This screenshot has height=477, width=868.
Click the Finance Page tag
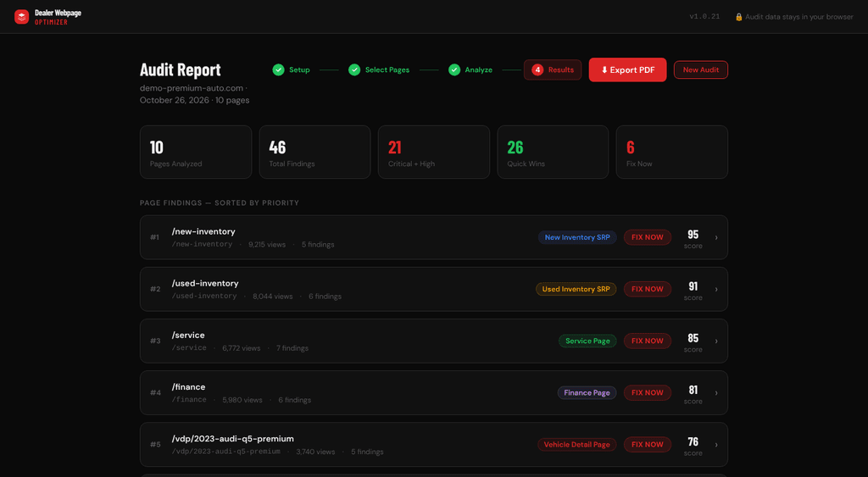[x=587, y=393]
